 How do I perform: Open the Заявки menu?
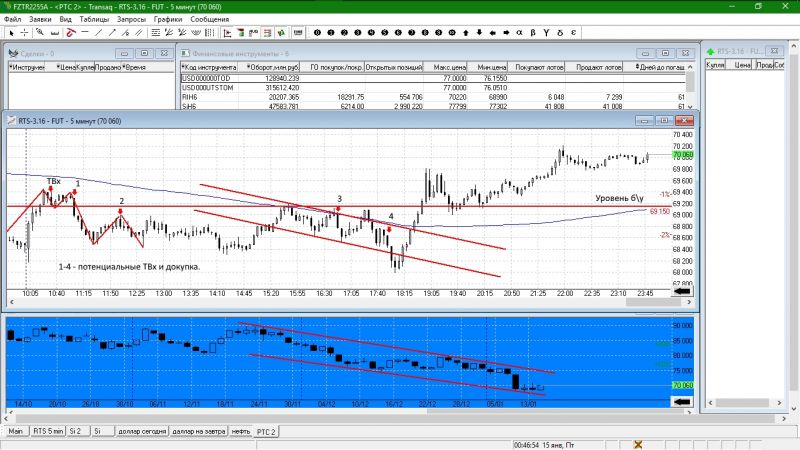click(40, 19)
